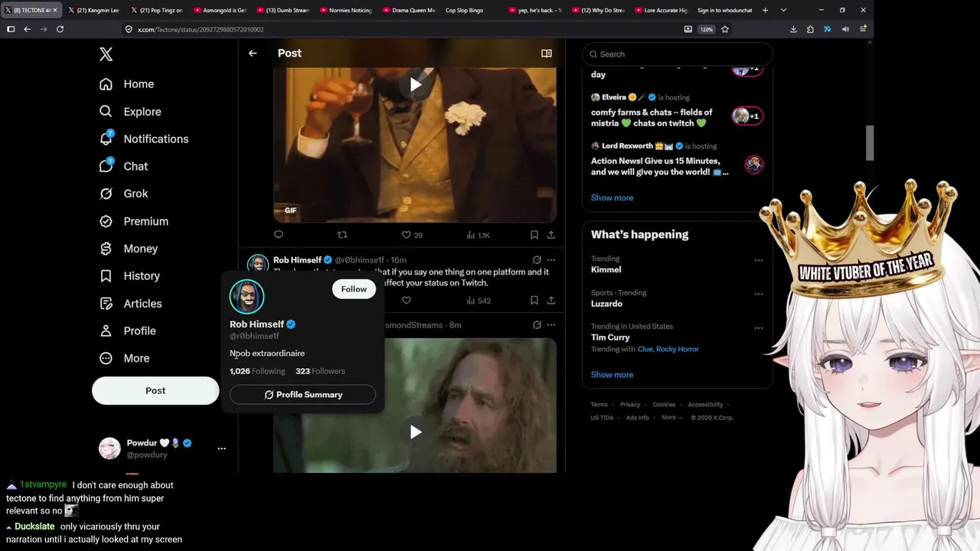
Task: Reload the page in the browser
Action: pos(60,29)
